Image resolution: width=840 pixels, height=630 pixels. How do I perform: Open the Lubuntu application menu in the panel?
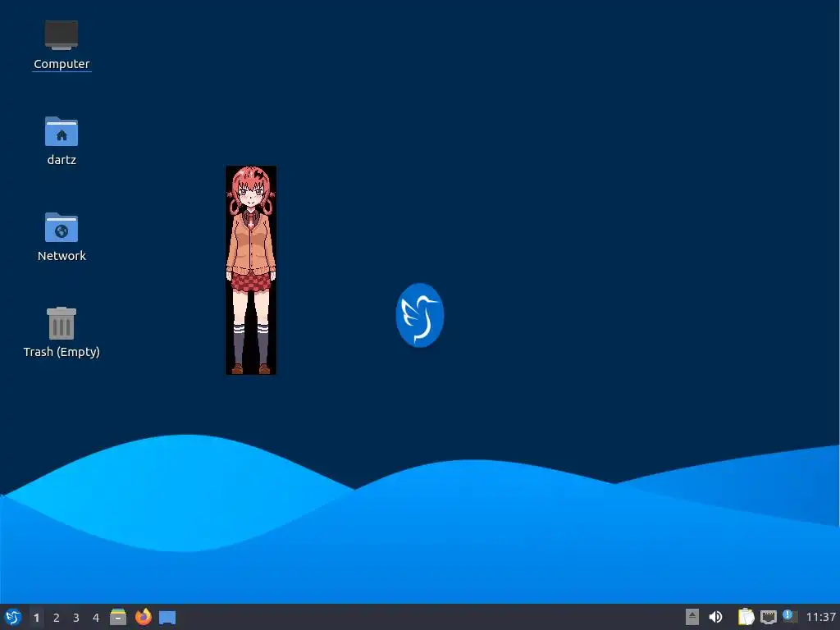click(13, 617)
